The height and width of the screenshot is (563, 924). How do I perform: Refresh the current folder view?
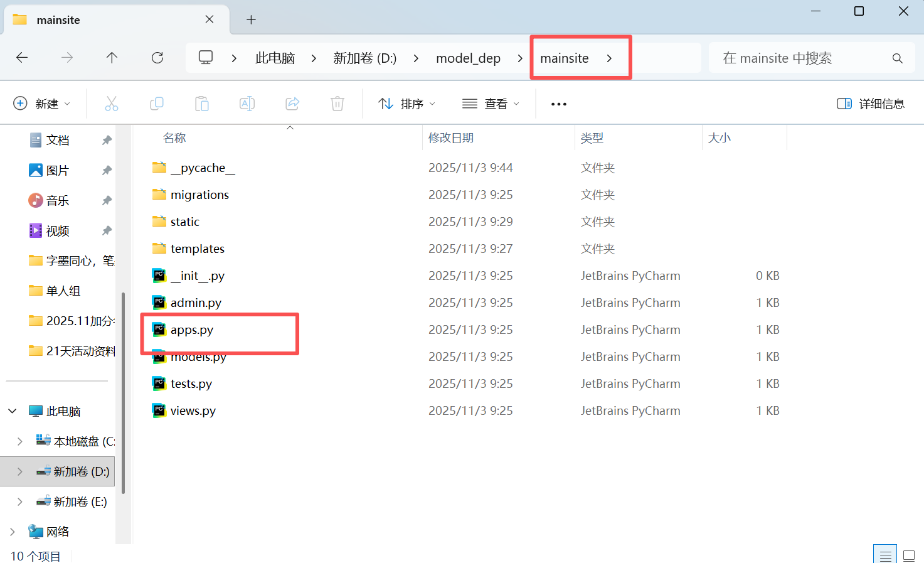point(157,58)
